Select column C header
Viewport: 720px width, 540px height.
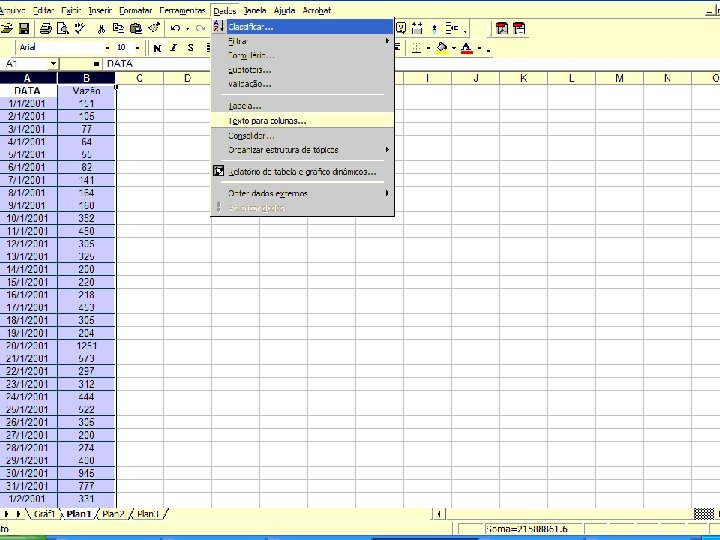click(139, 78)
